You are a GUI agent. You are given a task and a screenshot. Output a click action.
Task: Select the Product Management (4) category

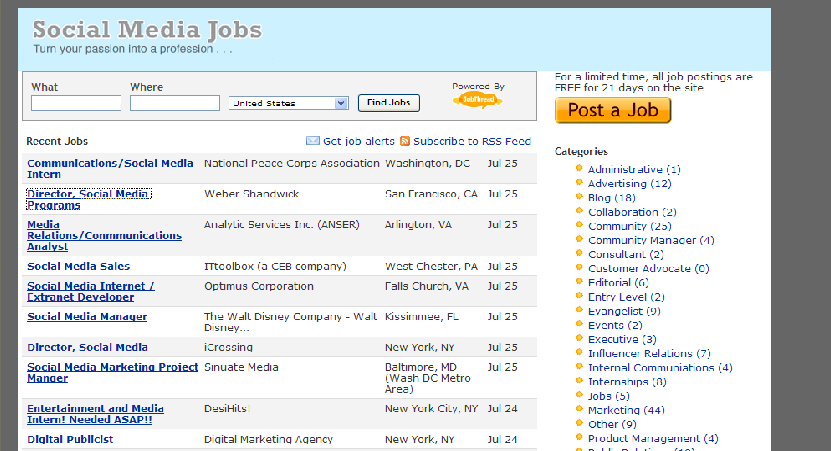click(653, 438)
